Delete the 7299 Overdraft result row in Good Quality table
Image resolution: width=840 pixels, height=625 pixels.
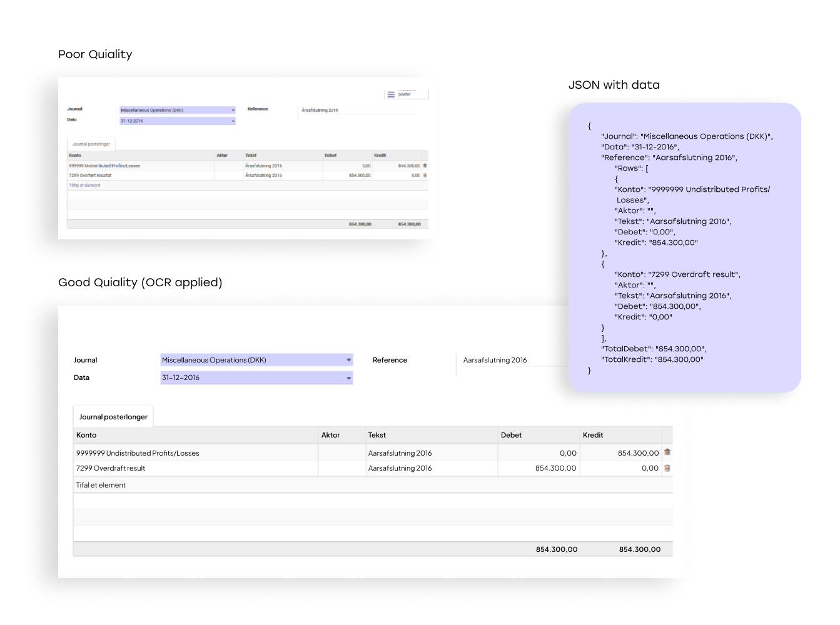[667, 468]
